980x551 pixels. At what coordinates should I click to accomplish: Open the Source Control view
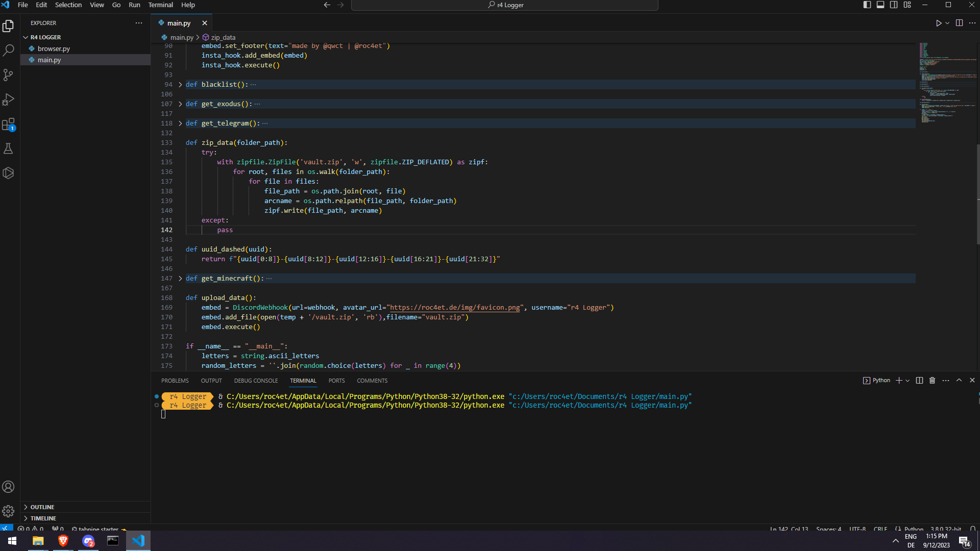[x=8, y=75]
